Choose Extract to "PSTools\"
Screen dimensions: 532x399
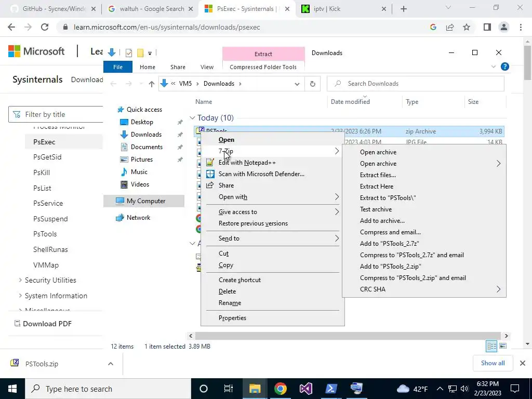pyautogui.click(x=388, y=198)
